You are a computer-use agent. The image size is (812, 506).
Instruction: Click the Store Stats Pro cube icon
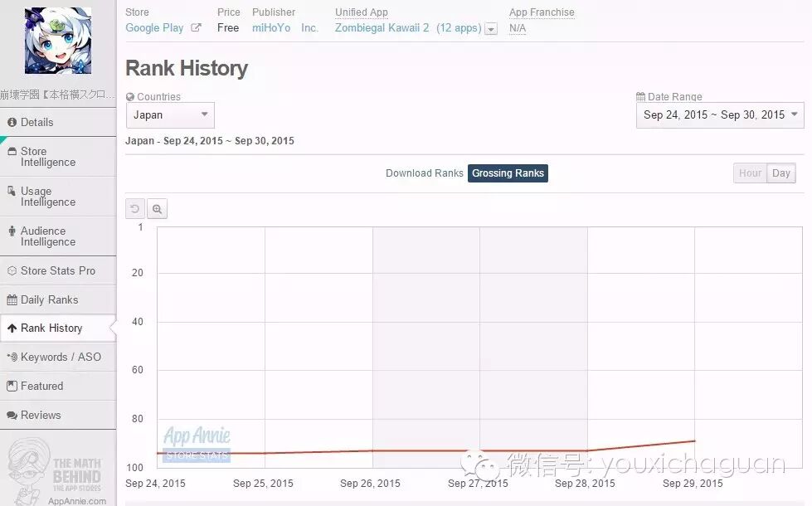point(12,271)
